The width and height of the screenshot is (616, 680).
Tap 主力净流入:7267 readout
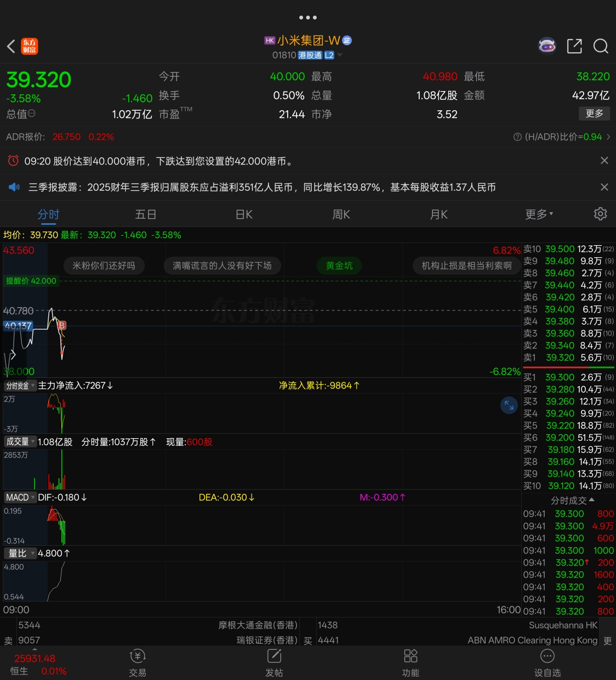coord(76,386)
